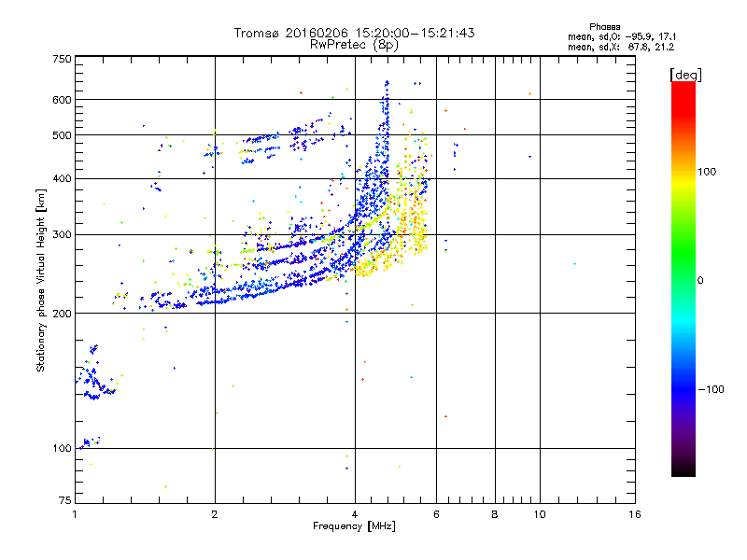The height and width of the screenshot is (560, 747).
Task: Click the y-axis label '750'
Action: pyautogui.click(x=62, y=59)
